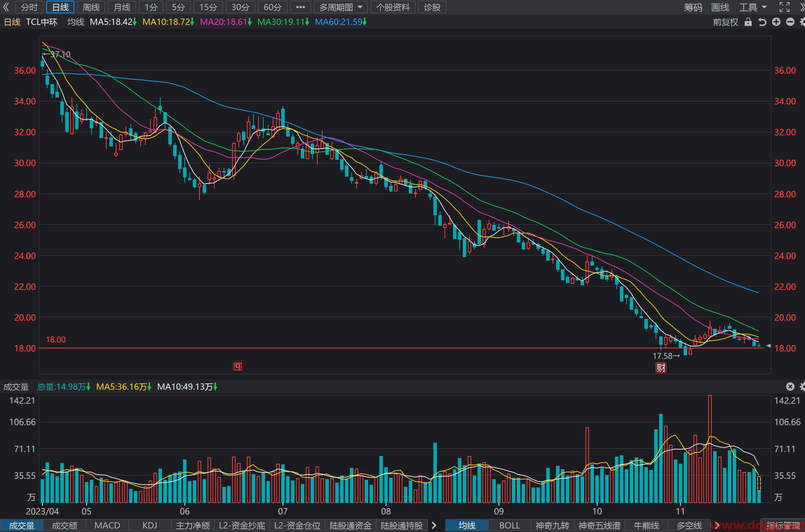Select the 牛熊线 overlay tab
805x532 pixels.
point(647,525)
